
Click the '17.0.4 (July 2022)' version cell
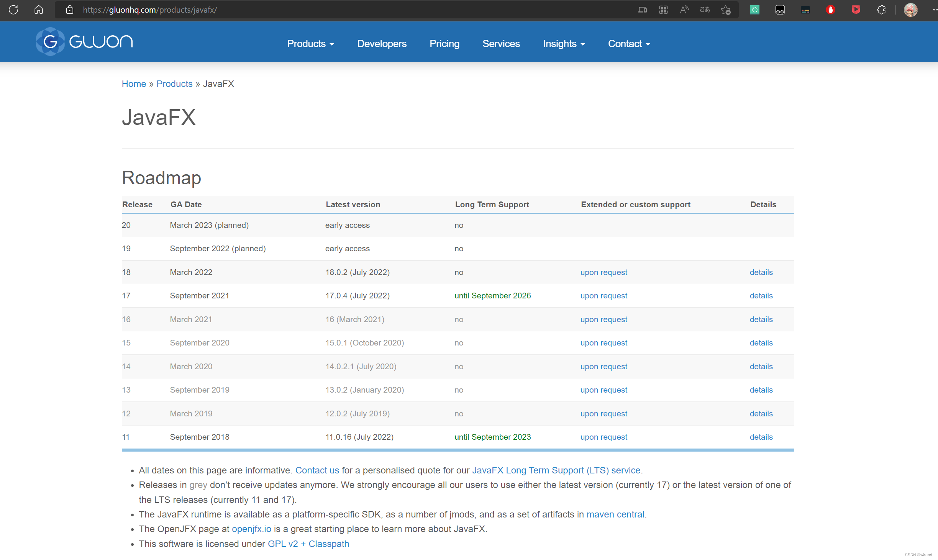[357, 296]
